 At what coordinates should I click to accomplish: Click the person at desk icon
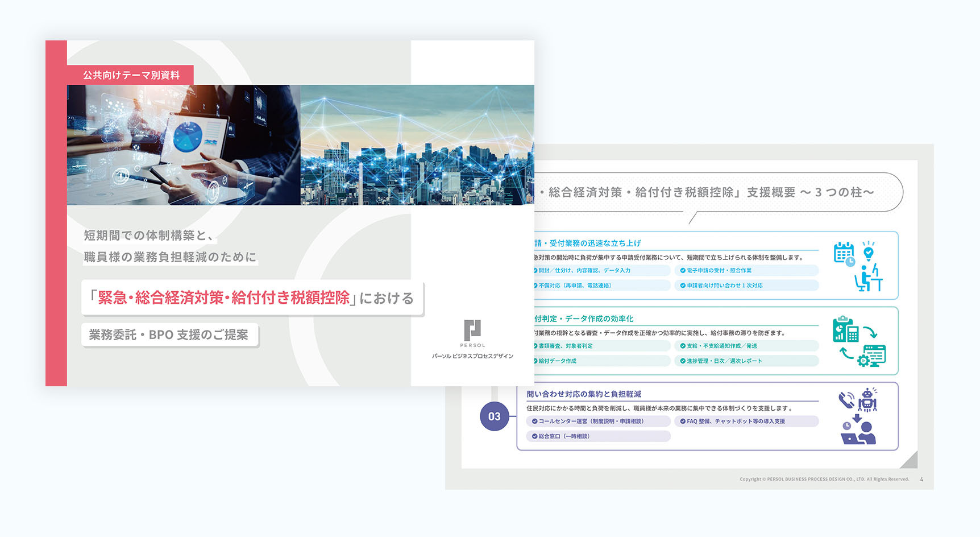(869, 278)
